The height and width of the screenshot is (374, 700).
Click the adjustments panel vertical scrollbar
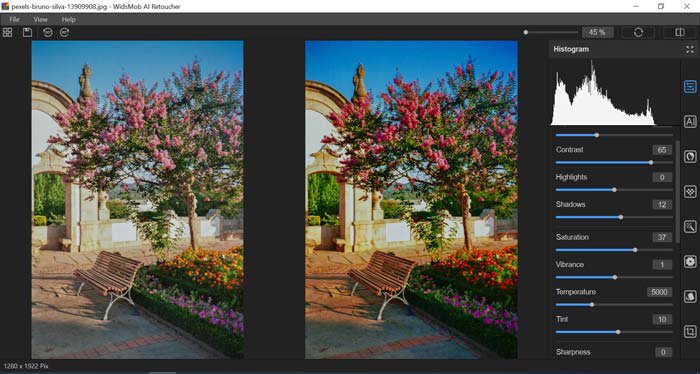[x=678, y=192]
